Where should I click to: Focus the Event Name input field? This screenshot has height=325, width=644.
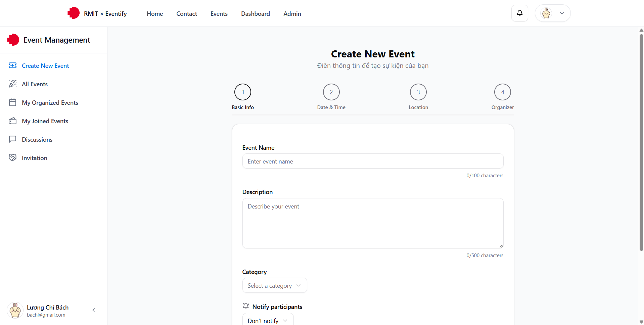pos(373,161)
